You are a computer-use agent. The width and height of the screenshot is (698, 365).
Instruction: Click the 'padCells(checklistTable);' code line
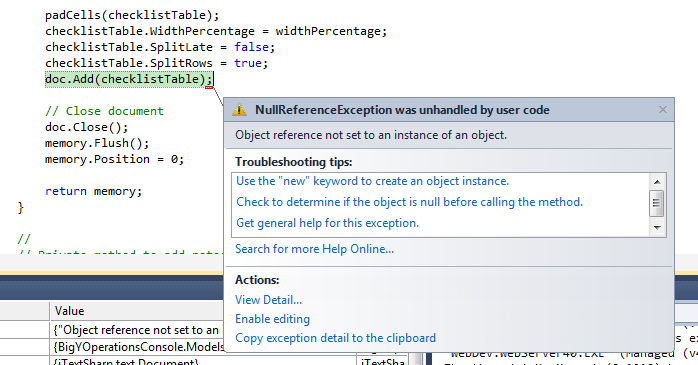click(x=132, y=15)
